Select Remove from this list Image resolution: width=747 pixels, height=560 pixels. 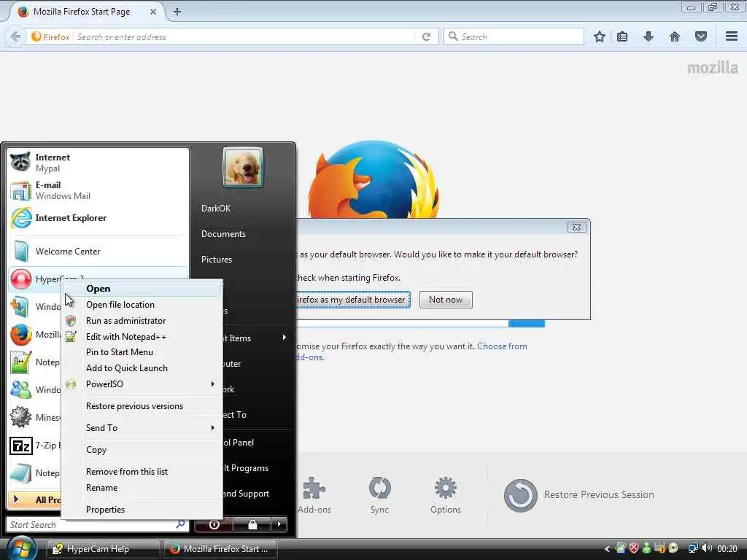point(142,472)
